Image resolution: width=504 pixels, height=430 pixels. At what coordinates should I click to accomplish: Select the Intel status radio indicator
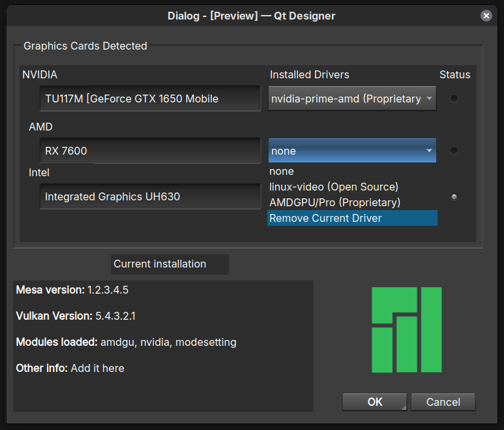(454, 196)
